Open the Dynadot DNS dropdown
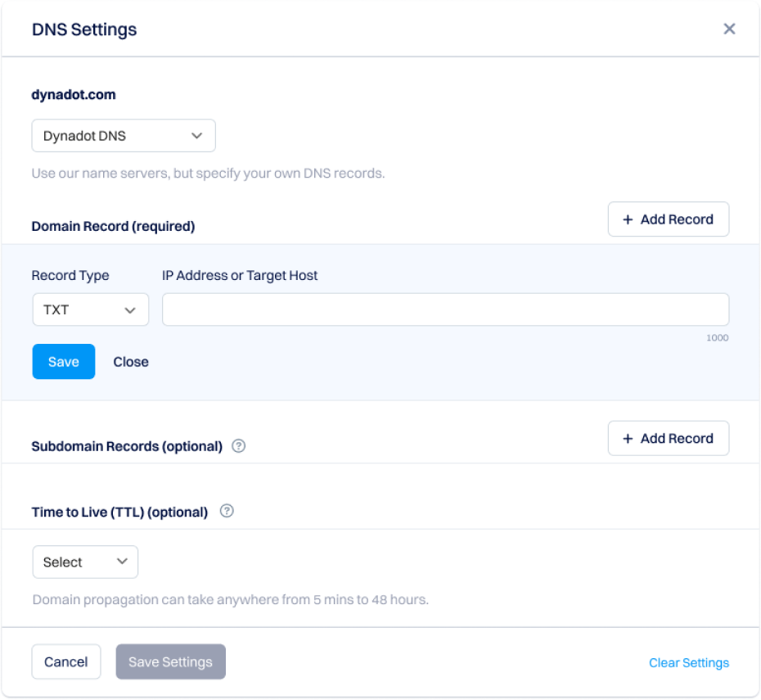The width and height of the screenshot is (761, 700). (x=123, y=136)
